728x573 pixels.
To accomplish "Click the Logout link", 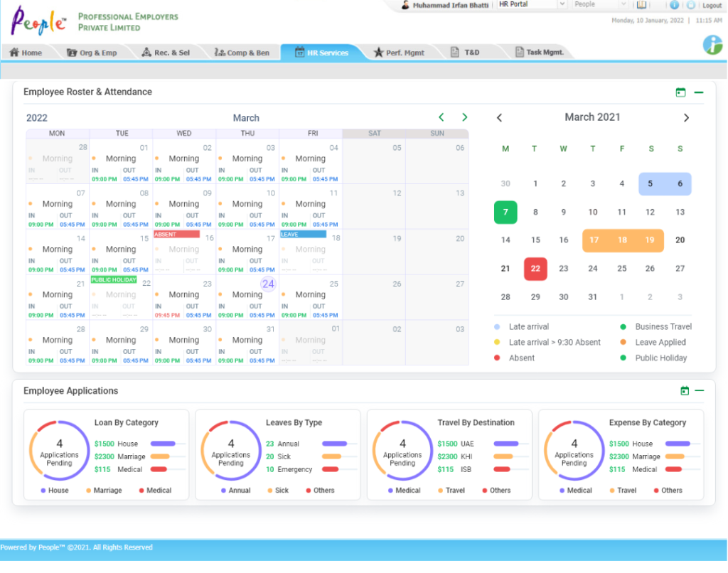I will tap(712, 6).
